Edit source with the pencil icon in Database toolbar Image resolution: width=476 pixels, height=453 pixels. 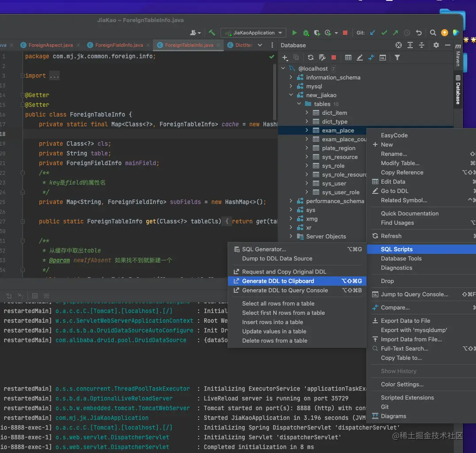coord(360,57)
